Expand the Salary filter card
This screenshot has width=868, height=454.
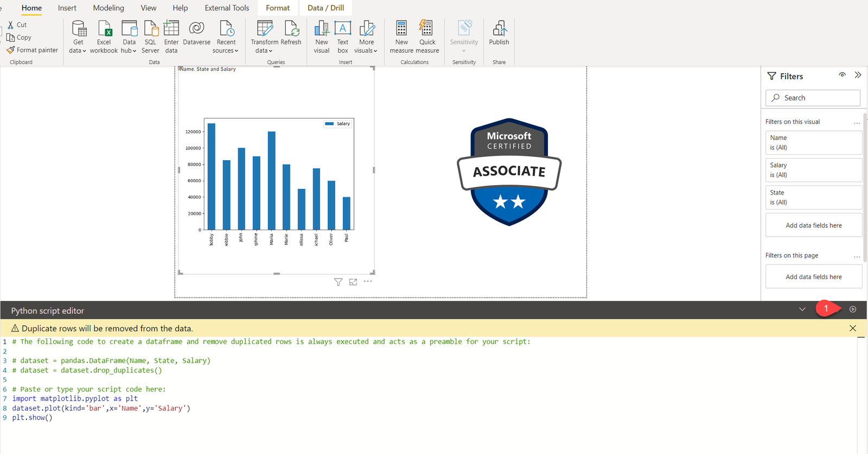(x=814, y=170)
